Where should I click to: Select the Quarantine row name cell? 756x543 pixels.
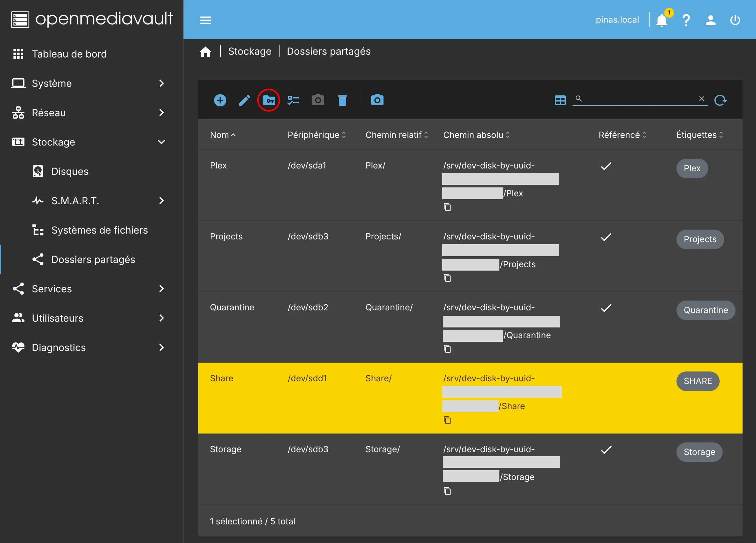pyautogui.click(x=232, y=307)
